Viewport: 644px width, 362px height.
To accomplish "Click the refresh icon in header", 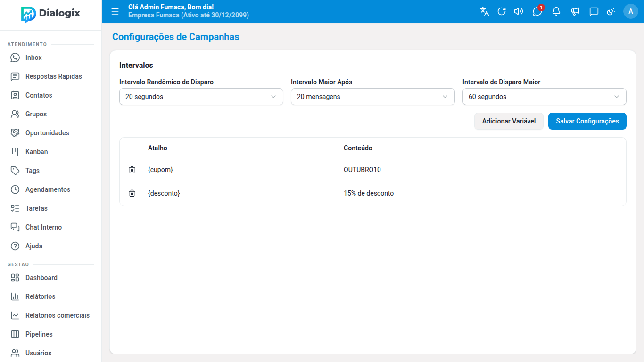I will click(x=502, y=11).
